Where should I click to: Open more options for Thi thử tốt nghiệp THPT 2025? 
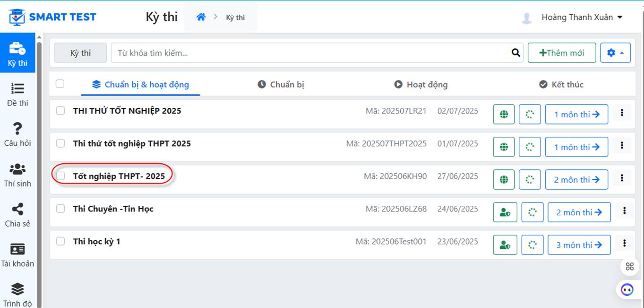click(x=622, y=145)
